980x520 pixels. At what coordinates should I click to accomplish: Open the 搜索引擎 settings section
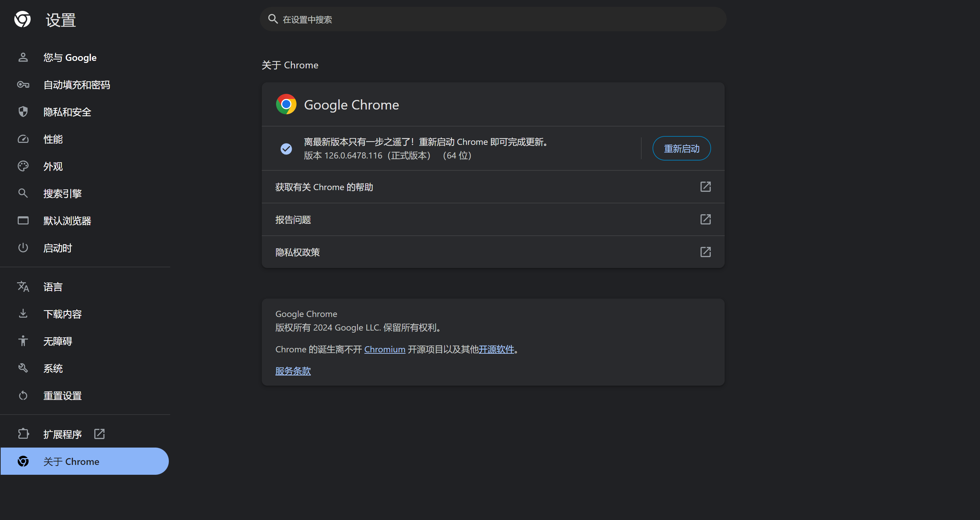[62, 194]
